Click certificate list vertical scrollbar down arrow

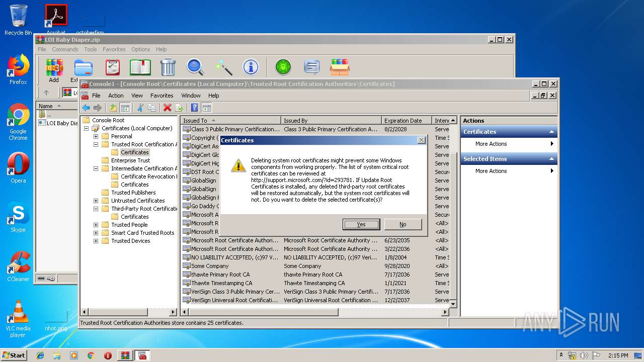click(453, 304)
